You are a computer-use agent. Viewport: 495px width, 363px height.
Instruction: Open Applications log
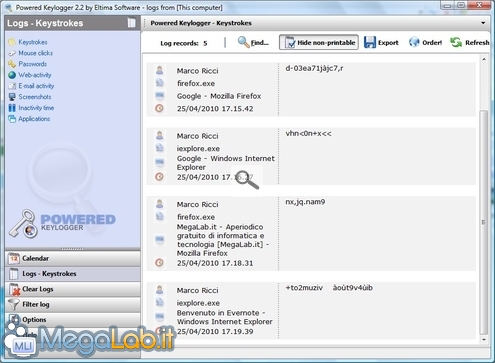pos(34,119)
